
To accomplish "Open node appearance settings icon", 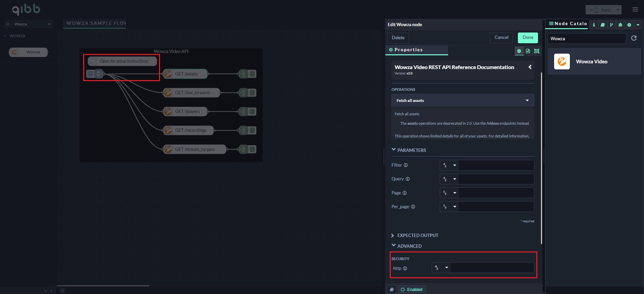I will click(x=537, y=51).
